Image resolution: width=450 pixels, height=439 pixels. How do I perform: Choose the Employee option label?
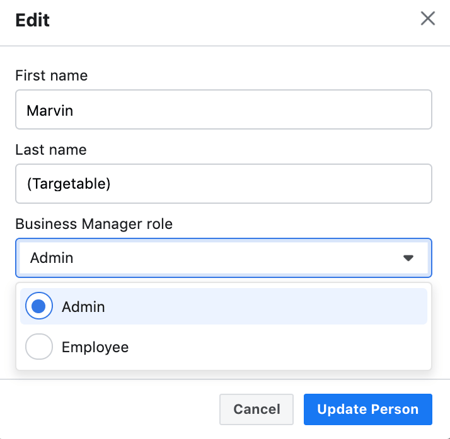point(95,347)
